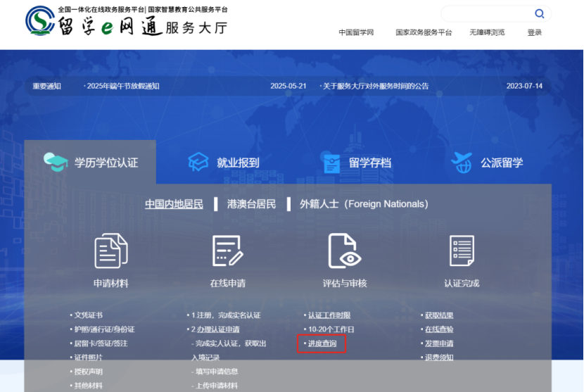This screenshot has width=584, height=392.
Task: Choose 外籍人士 (Foreign Nationals) option
Action: 363,204
